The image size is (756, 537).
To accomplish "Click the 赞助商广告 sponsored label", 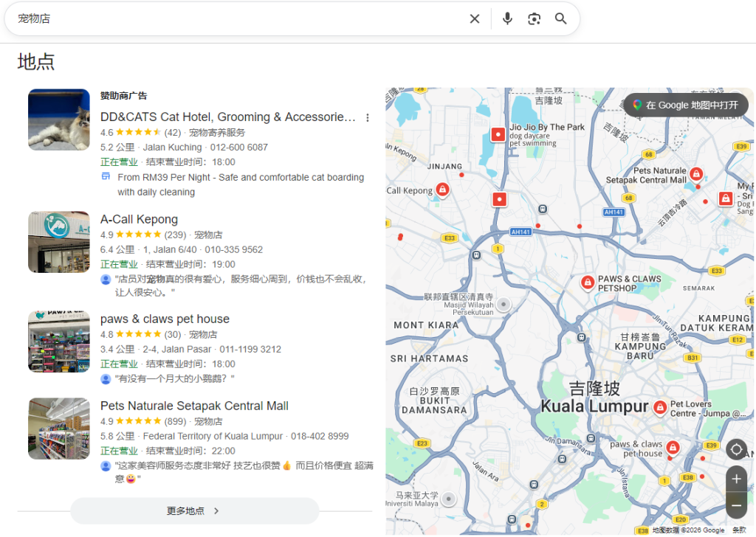I will click(x=123, y=96).
